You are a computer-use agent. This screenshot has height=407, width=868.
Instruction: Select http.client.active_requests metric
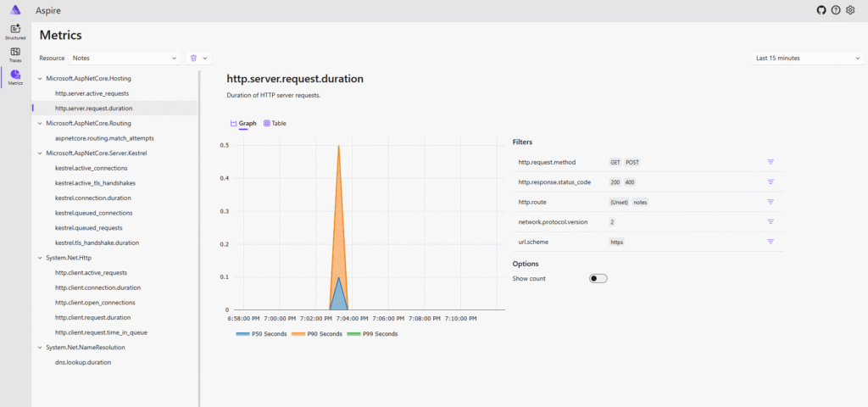click(92, 272)
